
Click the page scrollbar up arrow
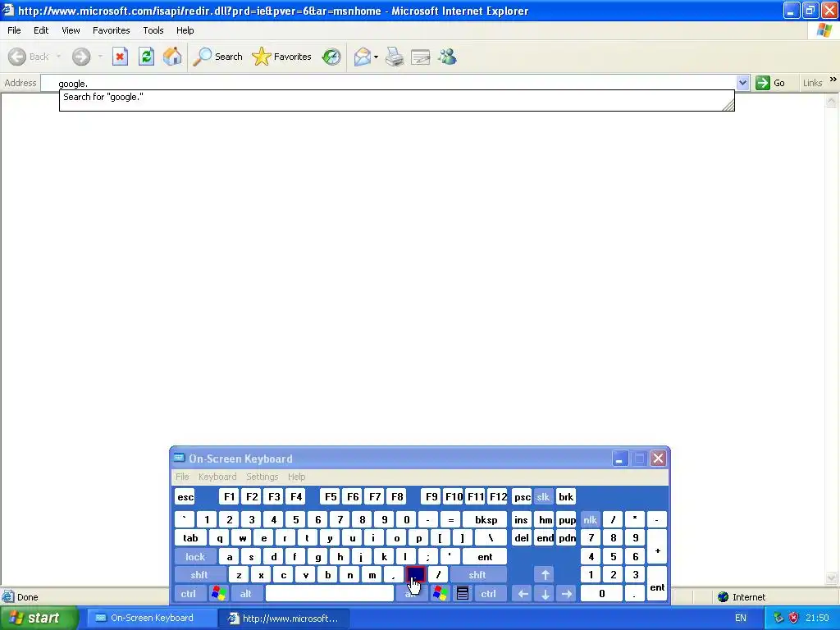click(x=832, y=100)
